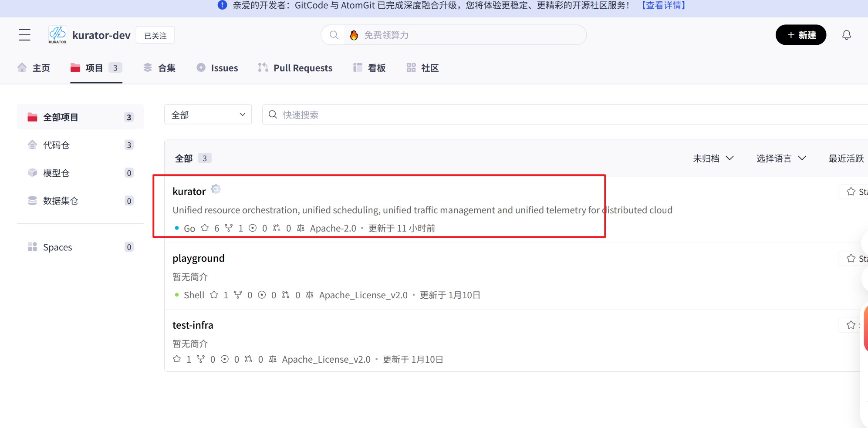Image resolution: width=868 pixels, height=428 pixels.
Task: Click 更新于 11 小时前 text
Action: (402, 228)
